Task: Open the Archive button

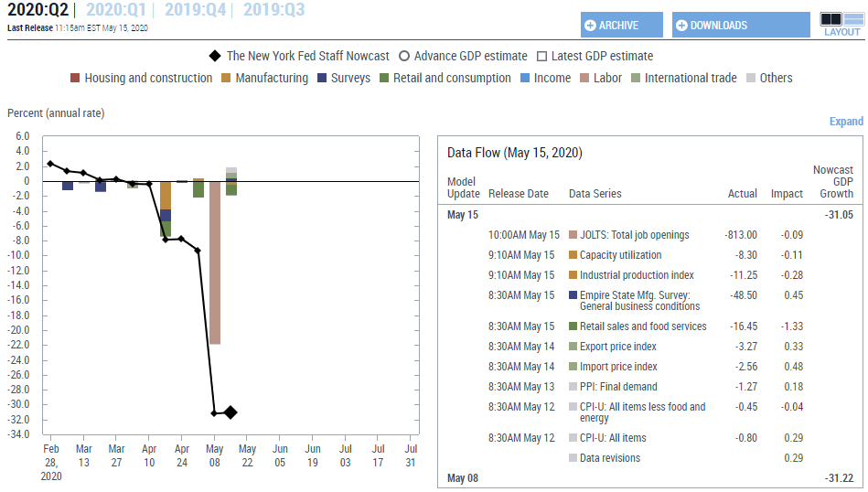Action: click(x=621, y=26)
